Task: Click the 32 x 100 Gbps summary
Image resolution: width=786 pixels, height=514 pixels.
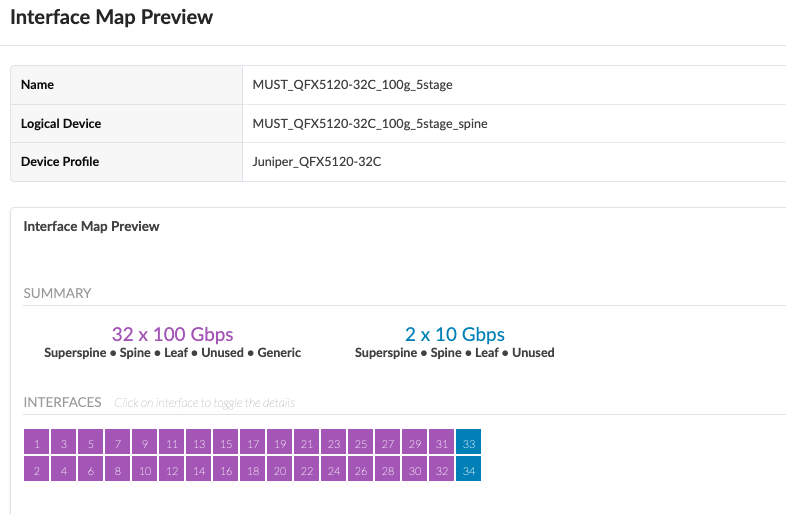Action: coord(172,334)
